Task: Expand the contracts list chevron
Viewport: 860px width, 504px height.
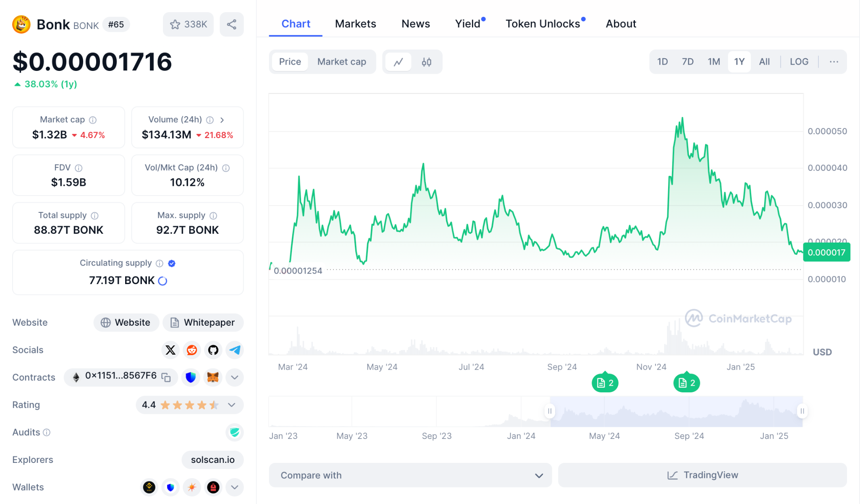Action: [235, 377]
